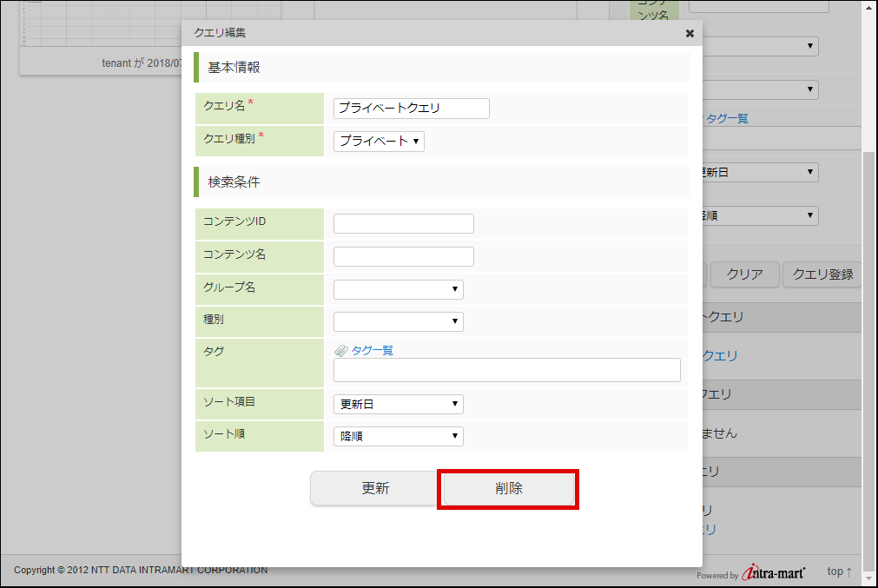The height and width of the screenshot is (588, 878).
Task: Click the クリア button in background
Action: click(744, 274)
